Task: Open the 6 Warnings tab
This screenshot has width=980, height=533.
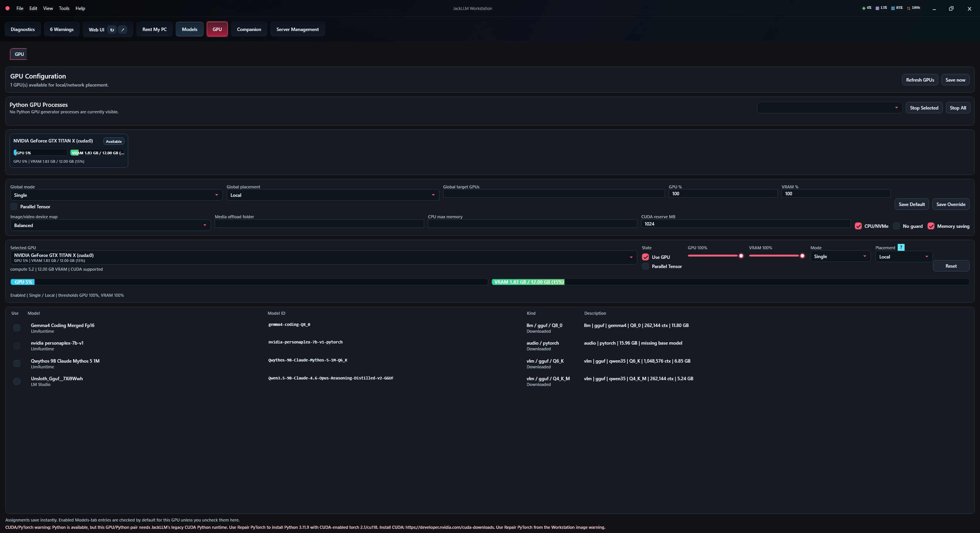Action: click(x=62, y=29)
